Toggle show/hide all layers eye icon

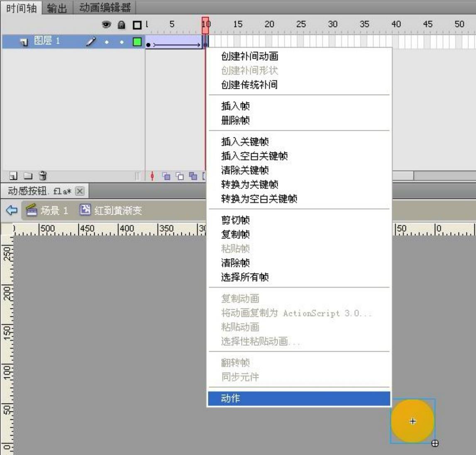click(x=107, y=25)
